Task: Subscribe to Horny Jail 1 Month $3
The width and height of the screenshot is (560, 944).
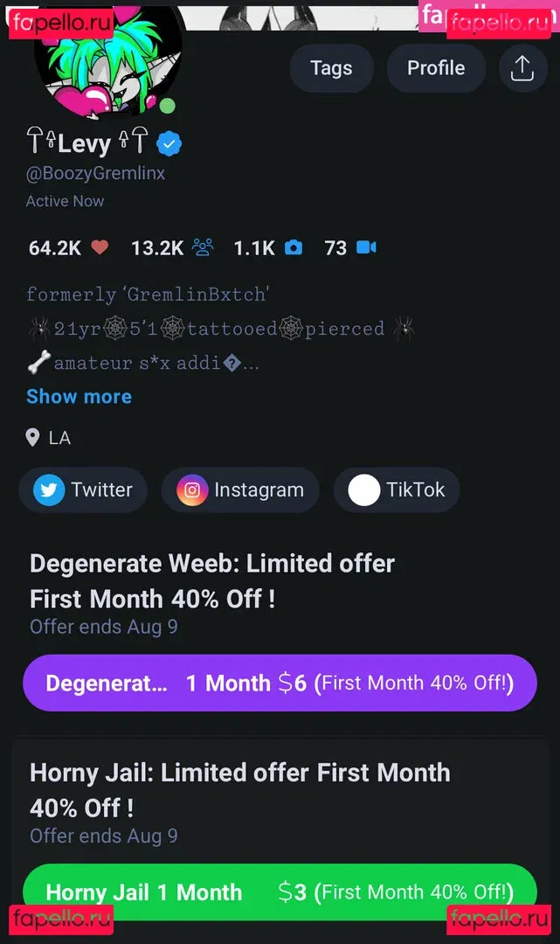Action: click(280, 892)
